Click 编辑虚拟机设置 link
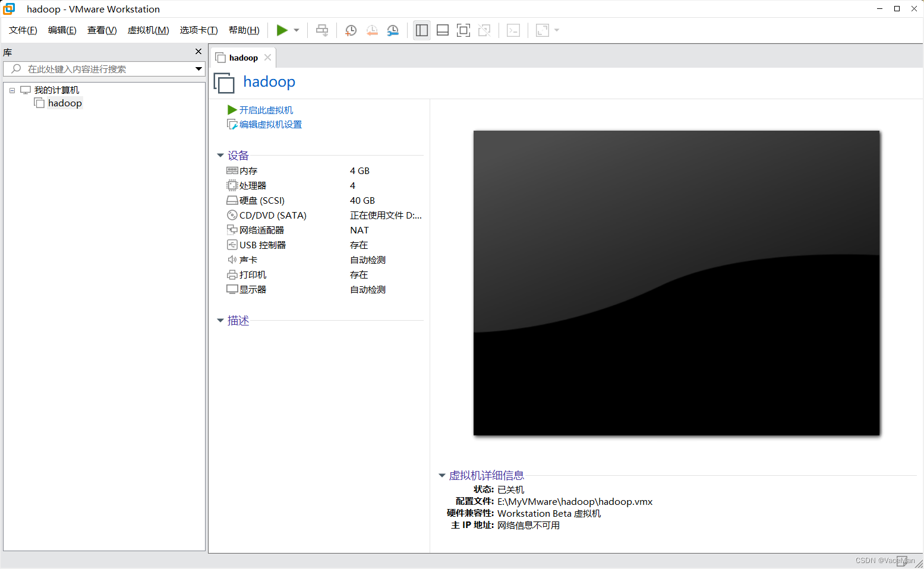Viewport: 924px width, 569px height. coord(270,124)
